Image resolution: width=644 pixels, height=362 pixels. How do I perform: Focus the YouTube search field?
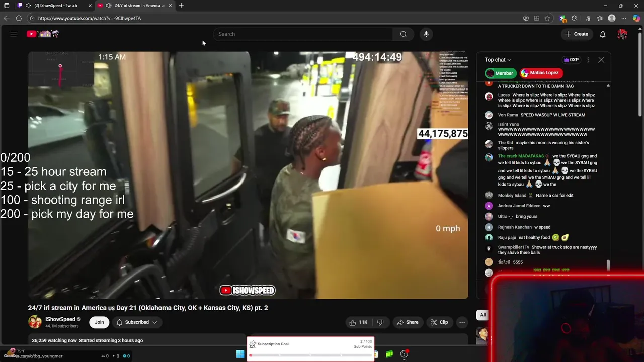point(303,34)
